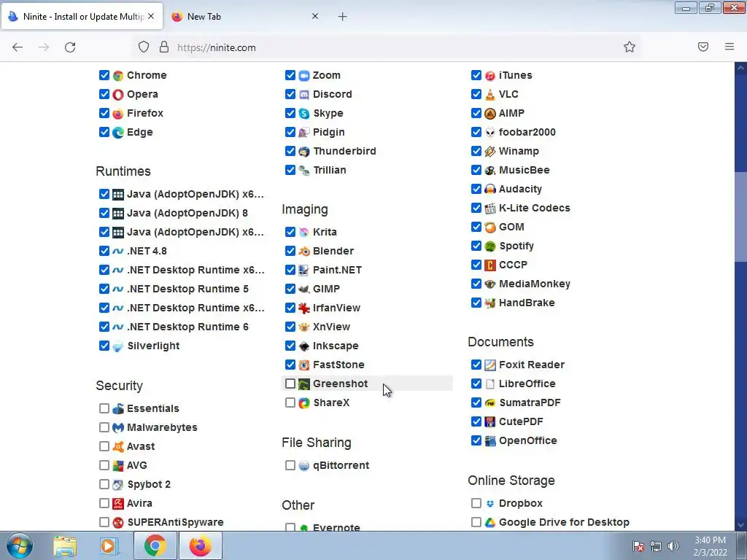Click the scrollbar up arrow

pyautogui.click(x=740, y=68)
